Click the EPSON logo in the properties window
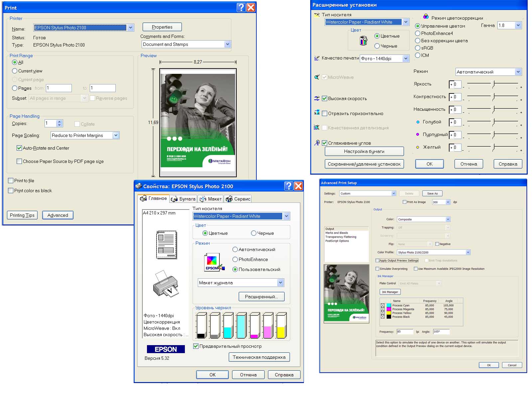The image size is (532, 399). click(166, 349)
